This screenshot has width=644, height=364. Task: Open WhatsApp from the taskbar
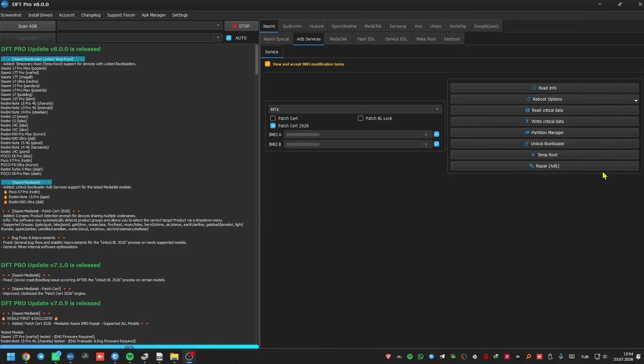[x=56, y=357]
